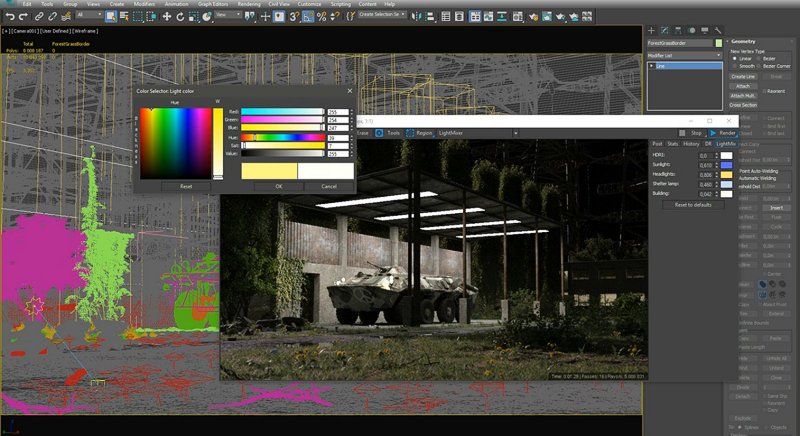Open the Utilities wrench panel icon

click(718, 31)
